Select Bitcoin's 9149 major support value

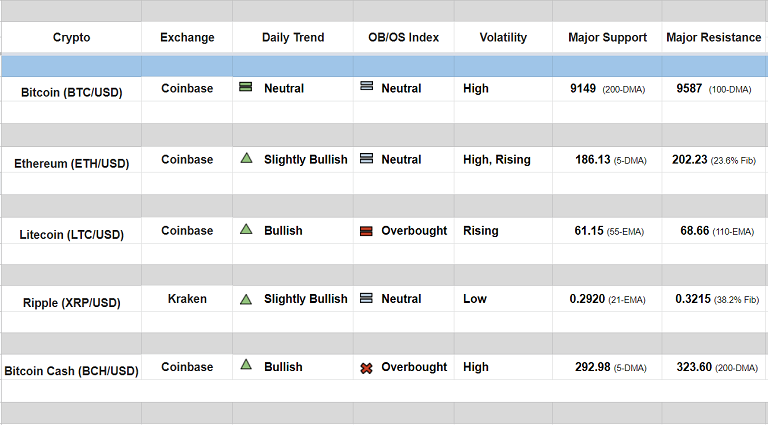coord(583,88)
